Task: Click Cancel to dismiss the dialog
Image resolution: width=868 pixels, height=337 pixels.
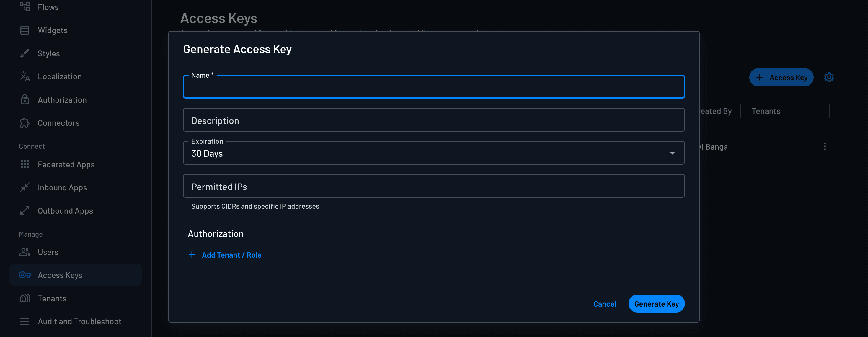Action: pos(605,303)
